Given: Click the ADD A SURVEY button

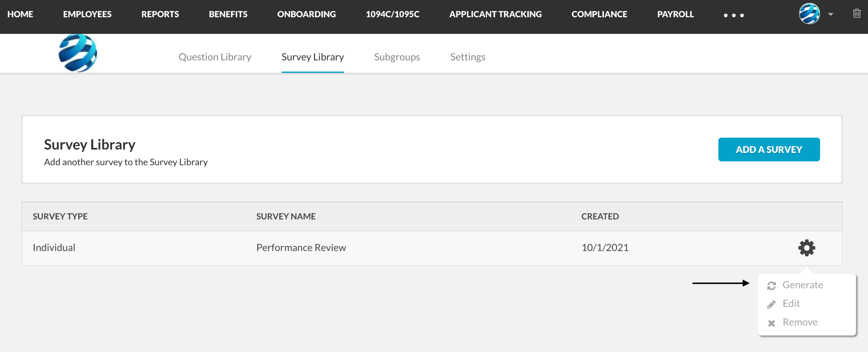Looking at the screenshot, I should [769, 150].
